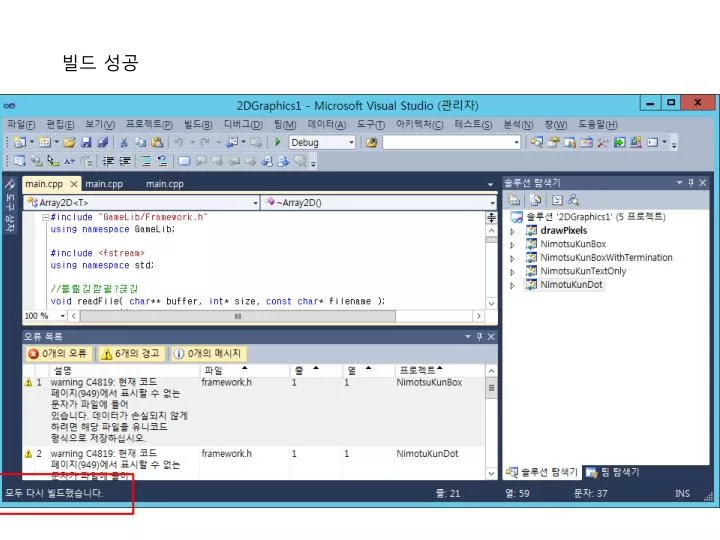The height and width of the screenshot is (540, 720).
Task: Switch to the 팀 탐색기 tab
Action: click(x=613, y=472)
